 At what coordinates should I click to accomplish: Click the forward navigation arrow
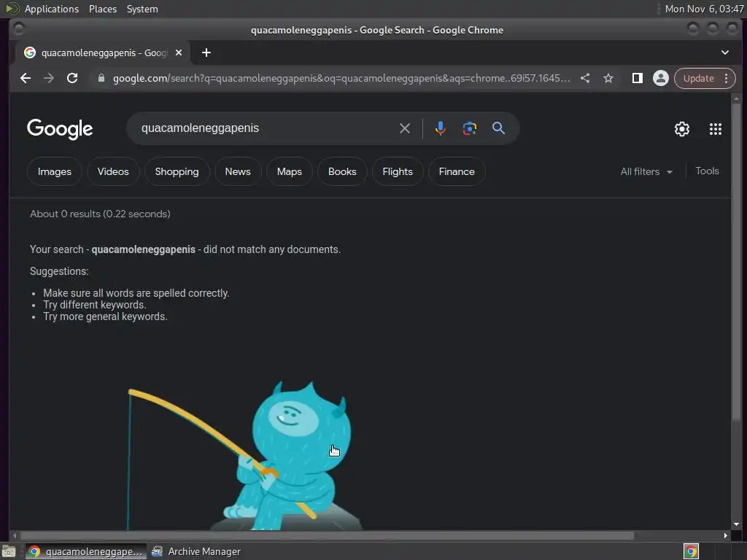pyautogui.click(x=49, y=78)
